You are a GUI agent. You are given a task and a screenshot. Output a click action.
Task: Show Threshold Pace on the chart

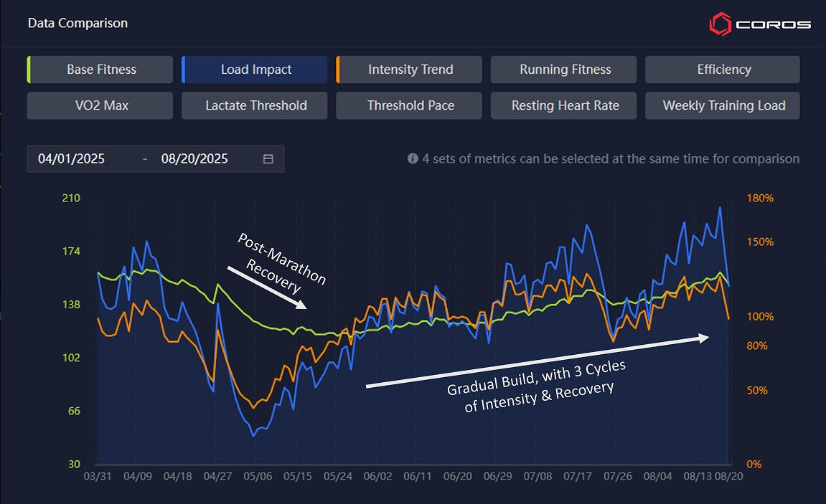coord(410,105)
